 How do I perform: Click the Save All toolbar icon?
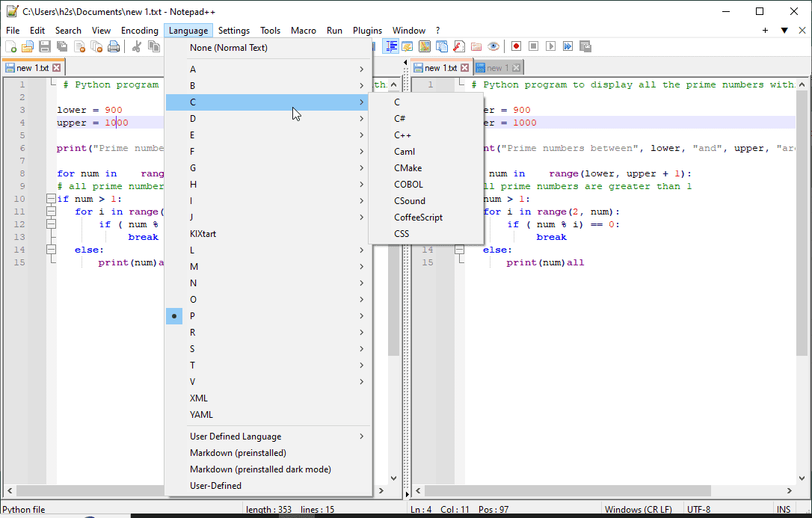(61, 46)
